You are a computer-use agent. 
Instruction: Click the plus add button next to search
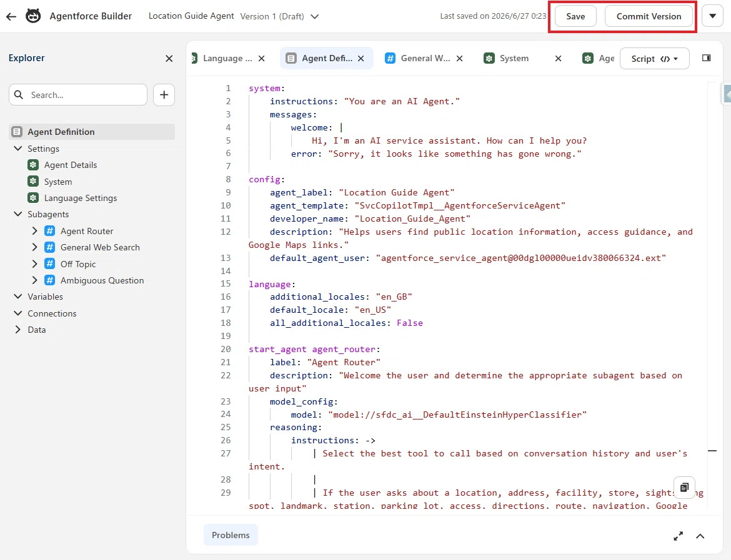pyautogui.click(x=164, y=95)
